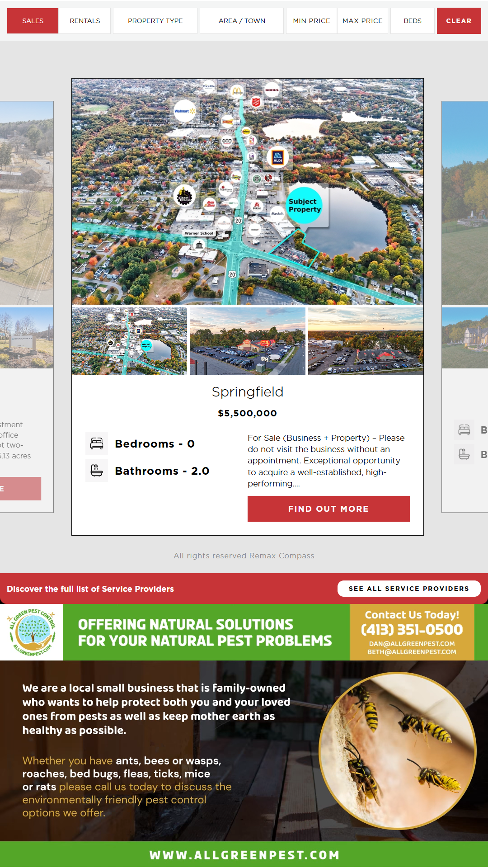Switch to the Rentals tab
This screenshot has width=488, height=868.
click(85, 21)
